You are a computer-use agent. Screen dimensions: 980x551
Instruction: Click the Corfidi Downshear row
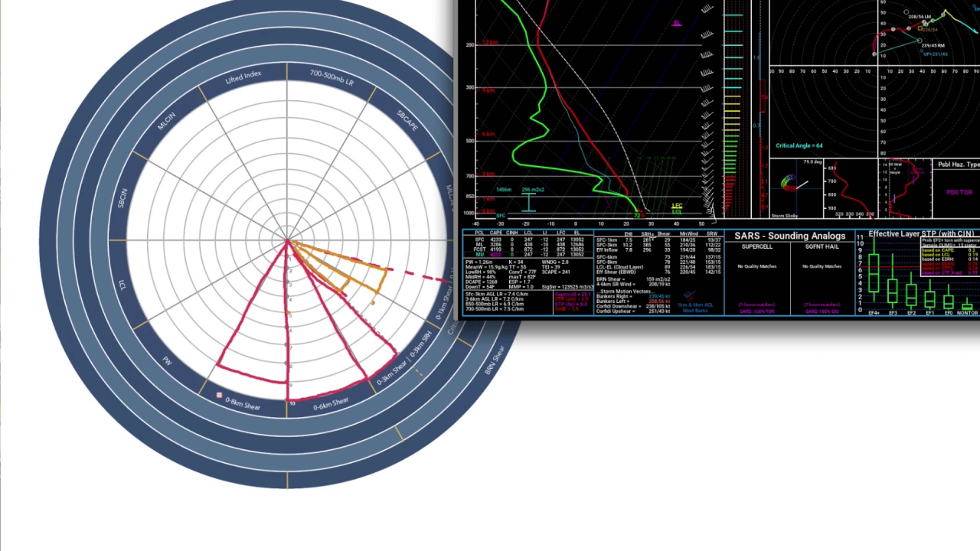click(632, 306)
